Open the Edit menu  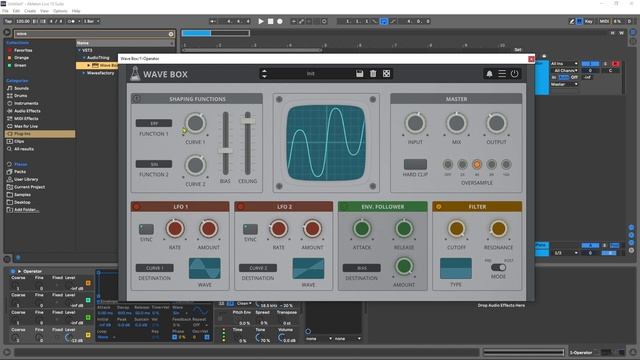coord(16,11)
